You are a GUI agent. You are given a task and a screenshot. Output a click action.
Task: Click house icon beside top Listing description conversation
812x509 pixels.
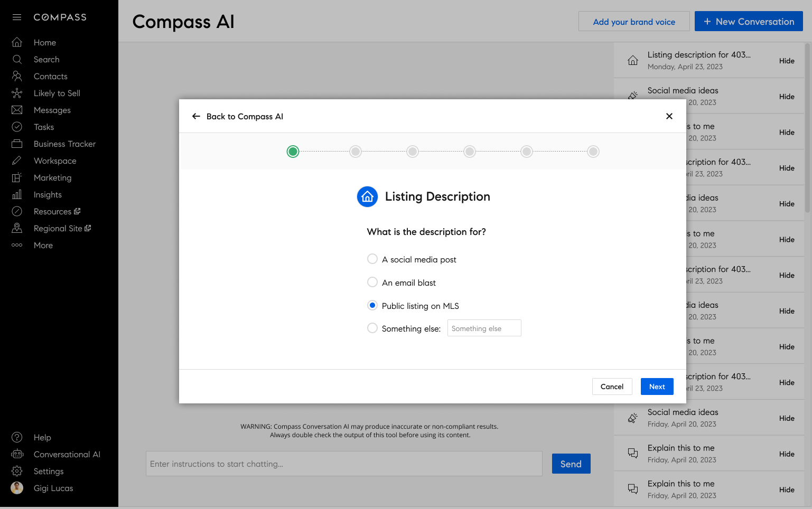point(633,60)
